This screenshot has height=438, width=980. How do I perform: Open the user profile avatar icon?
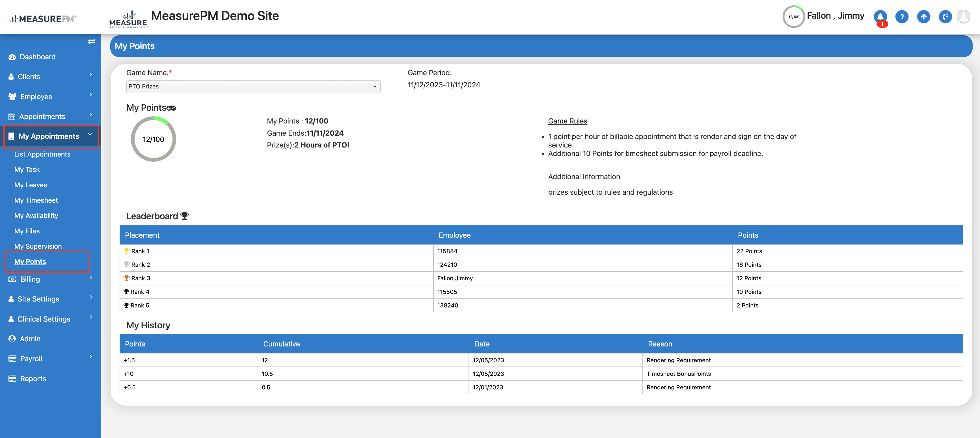point(963,17)
